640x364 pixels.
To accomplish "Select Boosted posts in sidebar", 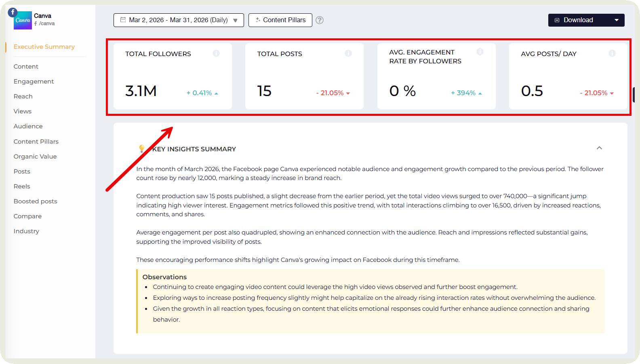I will [35, 201].
